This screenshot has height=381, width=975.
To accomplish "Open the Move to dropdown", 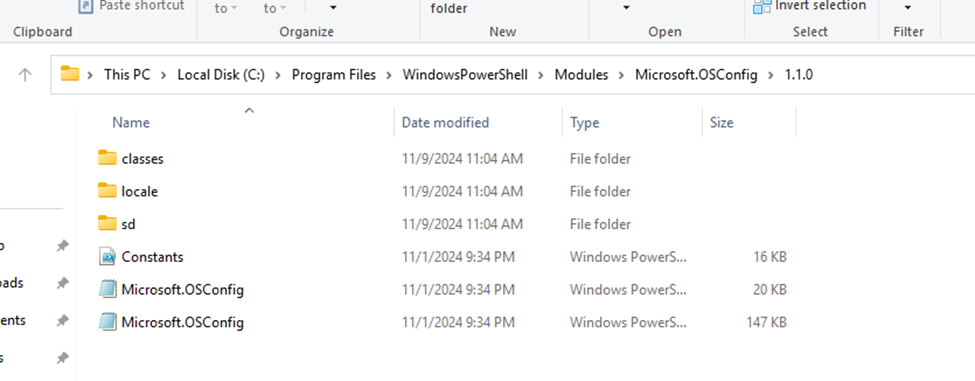I will [226, 8].
